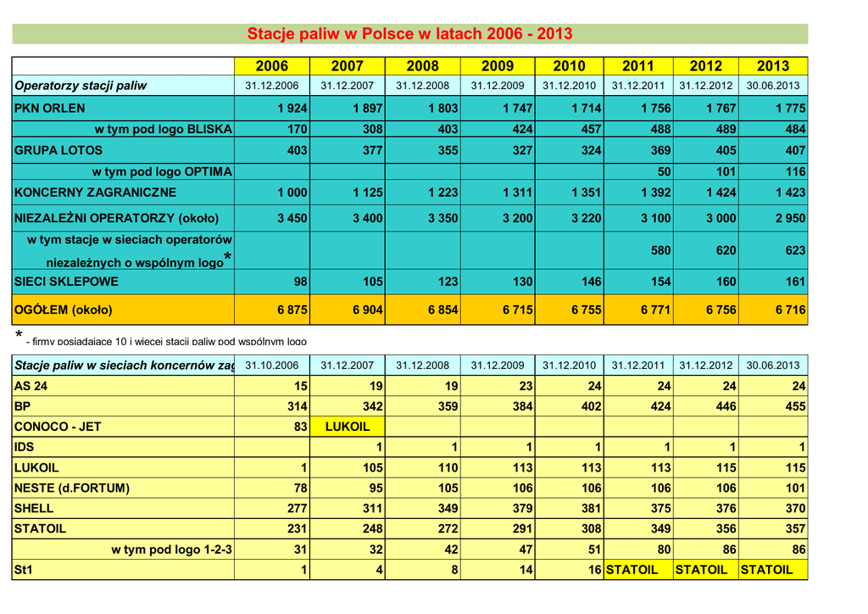Select the 2013 year column header
The image size is (868, 614).
(x=772, y=66)
